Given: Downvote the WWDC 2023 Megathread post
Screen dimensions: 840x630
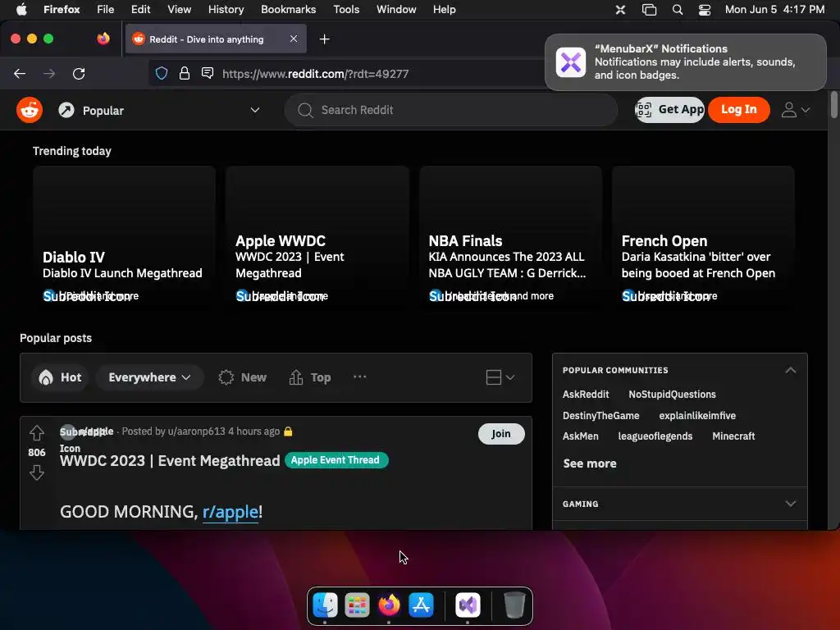Looking at the screenshot, I should click(x=36, y=472).
